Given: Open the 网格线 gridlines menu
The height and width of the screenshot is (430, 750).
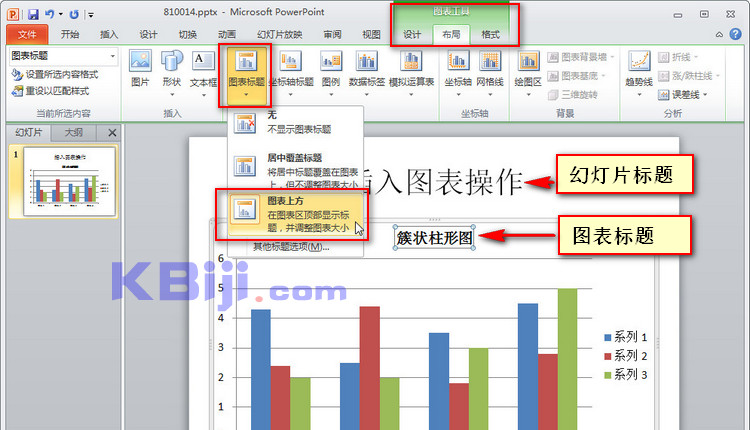Looking at the screenshot, I should tap(490, 73).
